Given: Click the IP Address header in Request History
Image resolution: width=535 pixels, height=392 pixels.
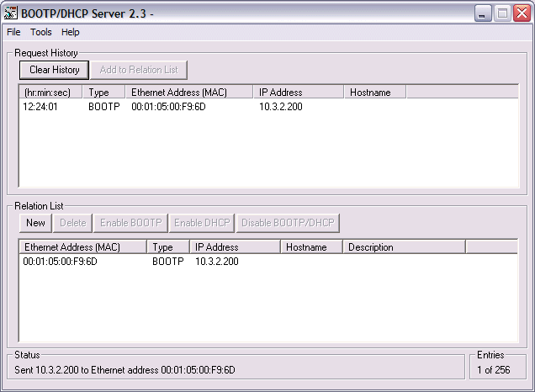Looking at the screenshot, I should (x=299, y=93).
